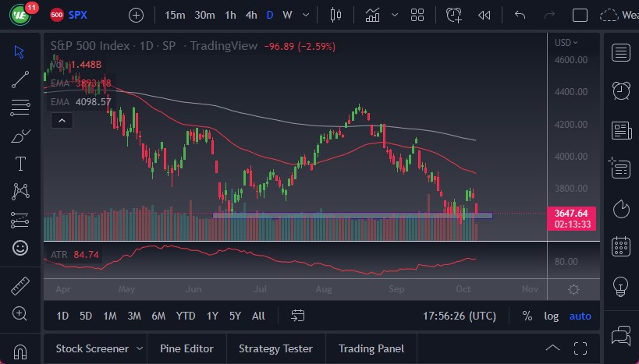Select the ruler measure tool

click(20, 286)
